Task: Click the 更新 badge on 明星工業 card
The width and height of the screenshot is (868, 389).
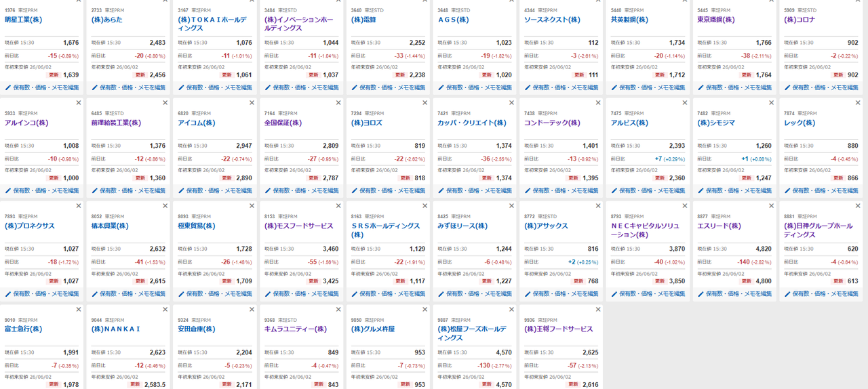Action: tap(54, 75)
